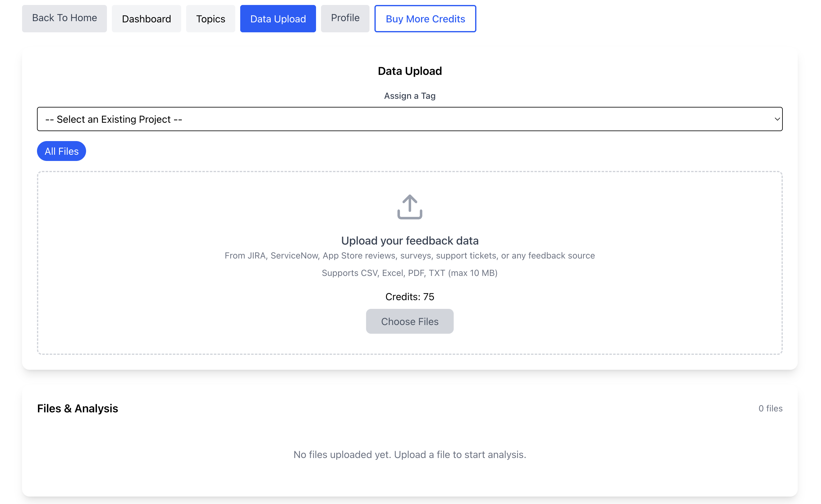Click the Data Upload page title
Viewport: 821px width, 504px height.
[409, 71]
